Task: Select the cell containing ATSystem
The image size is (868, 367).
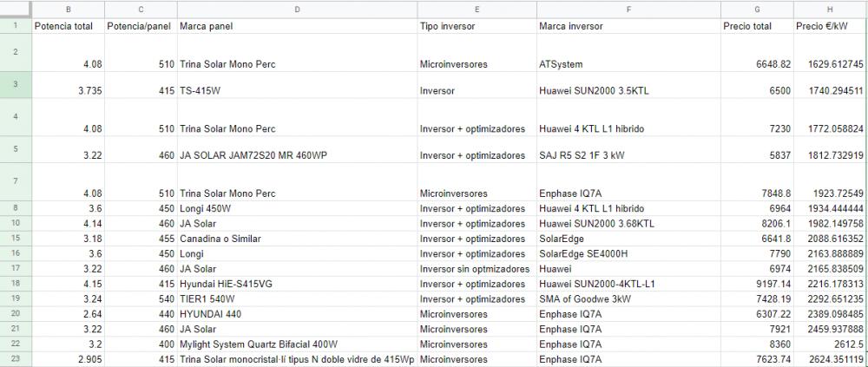Action: pos(628,53)
